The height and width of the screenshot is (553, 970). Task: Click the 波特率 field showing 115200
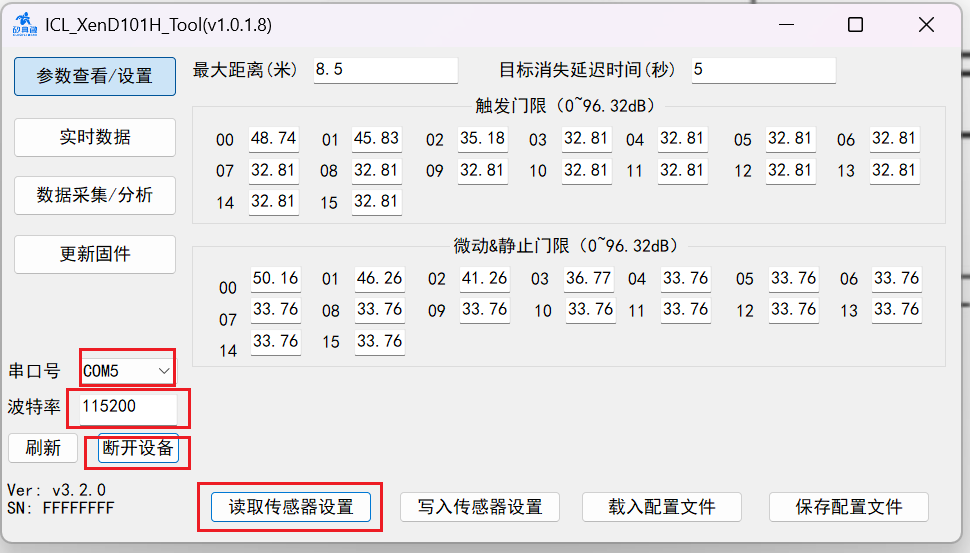pyautogui.click(x=127, y=407)
